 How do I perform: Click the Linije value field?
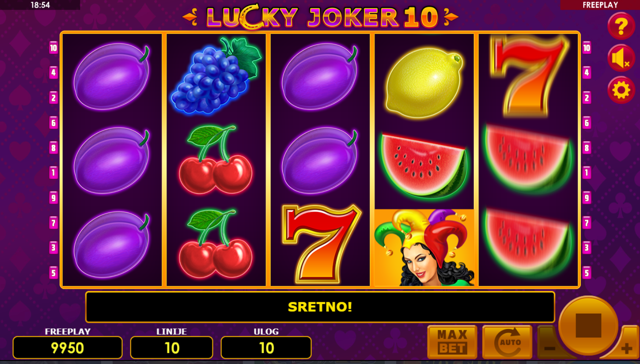(171, 348)
